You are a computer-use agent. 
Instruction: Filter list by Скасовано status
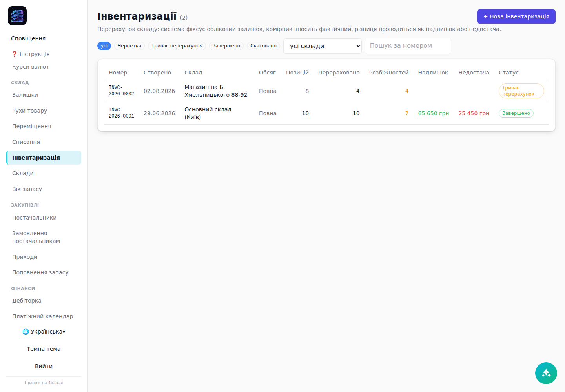click(263, 46)
